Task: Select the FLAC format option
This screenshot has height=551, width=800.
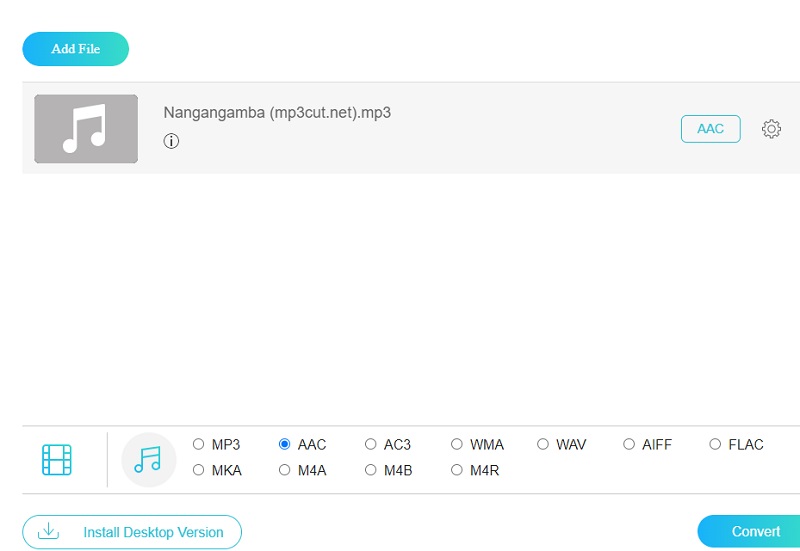Action: (715, 445)
